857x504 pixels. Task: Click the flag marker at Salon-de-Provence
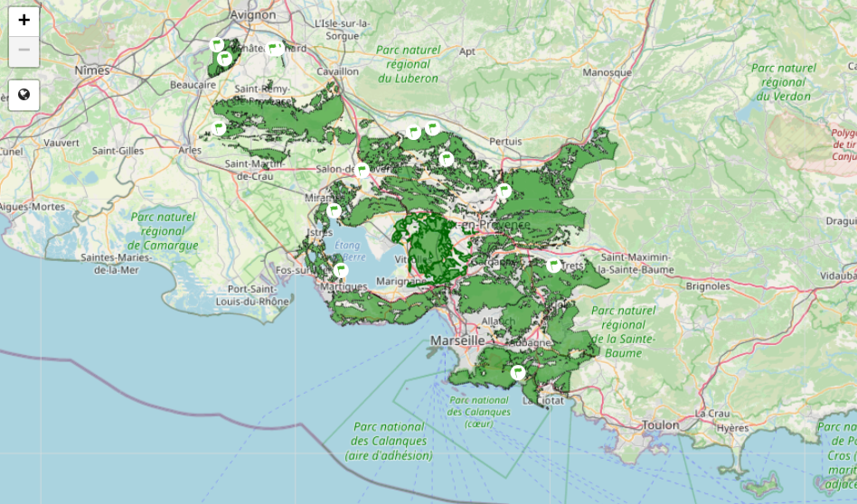[x=362, y=169]
